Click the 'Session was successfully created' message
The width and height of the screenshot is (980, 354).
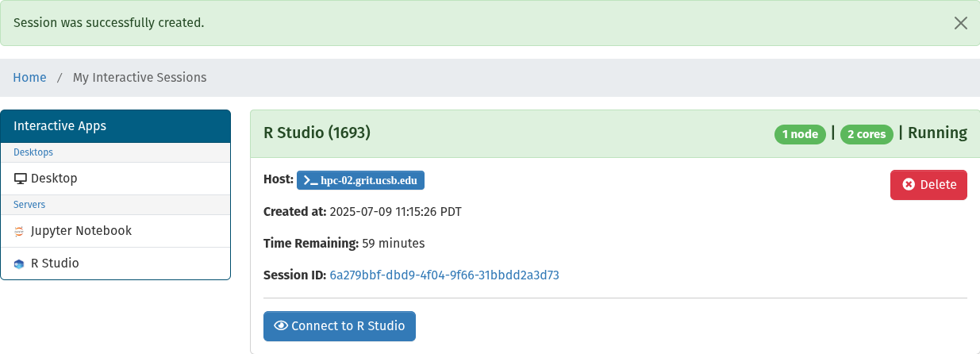pos(110,23)
